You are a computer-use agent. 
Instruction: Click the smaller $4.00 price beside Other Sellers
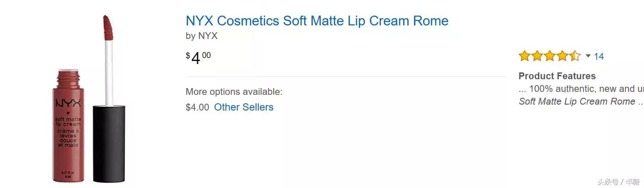pyautogui.click(x=197, y=107)
